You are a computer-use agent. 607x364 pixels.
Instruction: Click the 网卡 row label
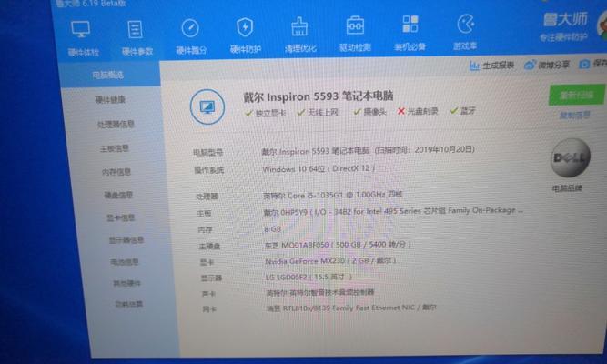click(209, 309)
